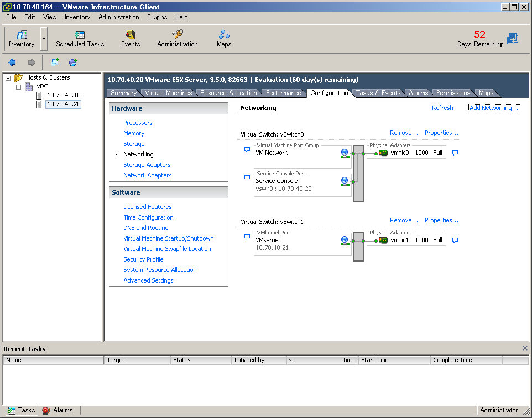Screen dimensions: 532x418
Task: Select host 10.70.40.10 in the tree
Action: coord(64,95)
